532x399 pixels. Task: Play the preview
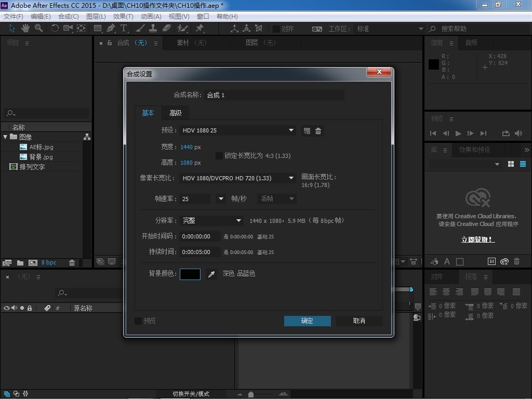click(458, 134)
